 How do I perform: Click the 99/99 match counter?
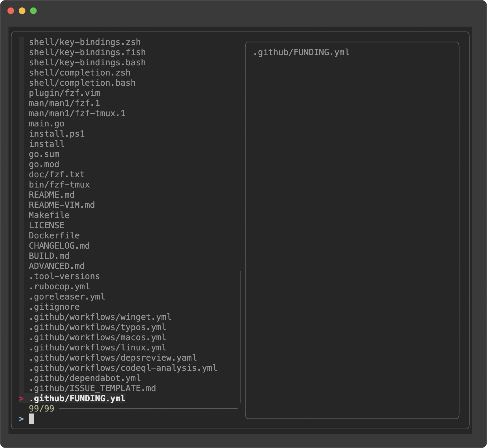[41, 408]
